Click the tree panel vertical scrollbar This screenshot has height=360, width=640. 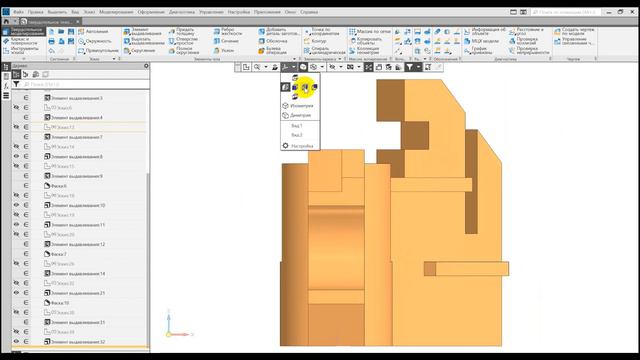tap(148, 259)
